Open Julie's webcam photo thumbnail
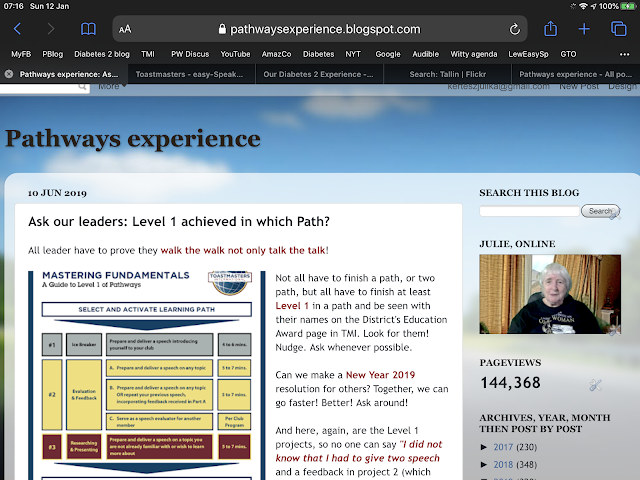 click(x=550, y=294)
